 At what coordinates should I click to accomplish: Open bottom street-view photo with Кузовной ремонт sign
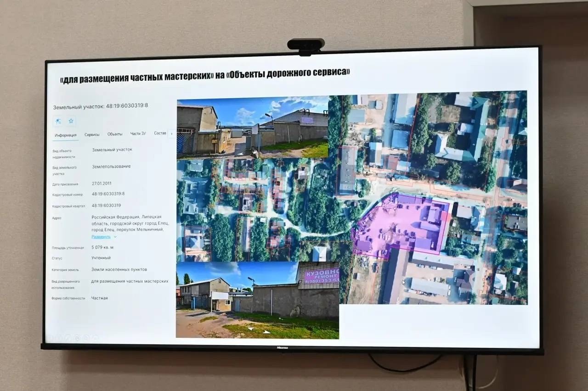point(257,301)
